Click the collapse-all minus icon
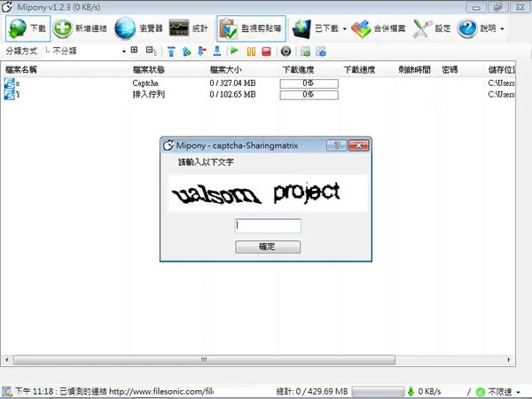Screen dimensions: 532x399 [x=151, y=51]
